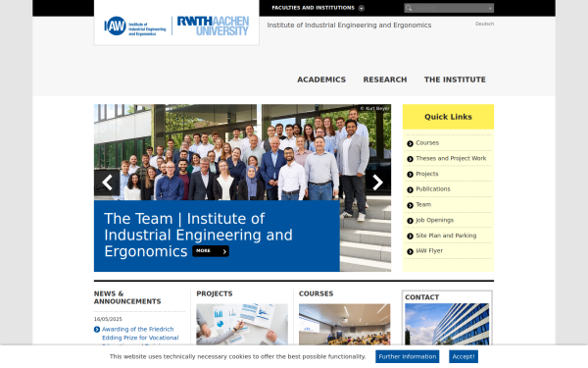Open Theses and Project Work quick link
This screenshot has width=588, height=368.
tap(451, 158)
